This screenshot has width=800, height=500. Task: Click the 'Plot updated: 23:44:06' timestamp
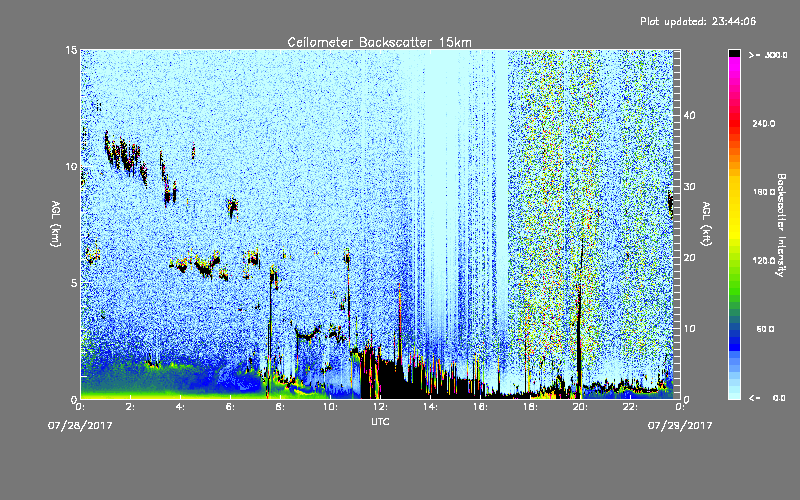[x=698, y=21]
